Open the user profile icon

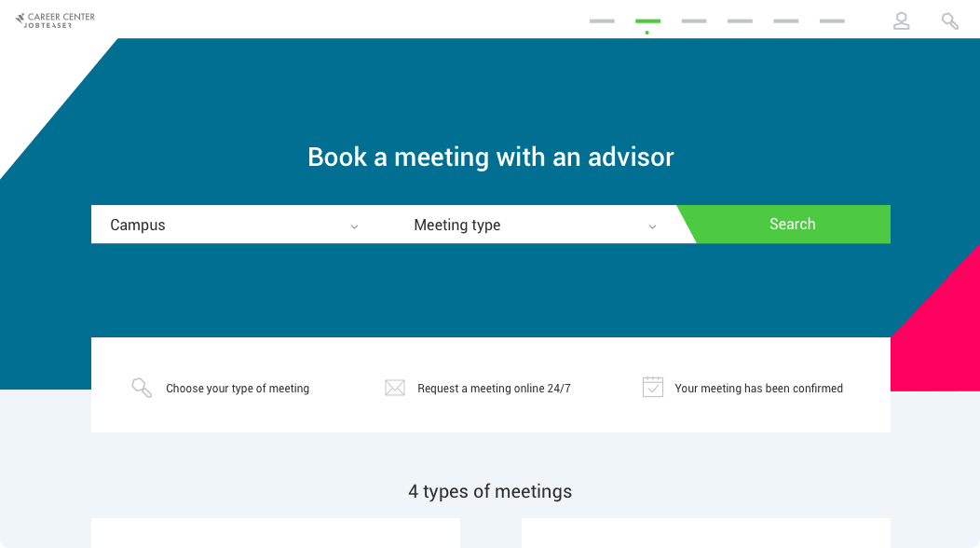pyautogui.click(x=901, y=21)
